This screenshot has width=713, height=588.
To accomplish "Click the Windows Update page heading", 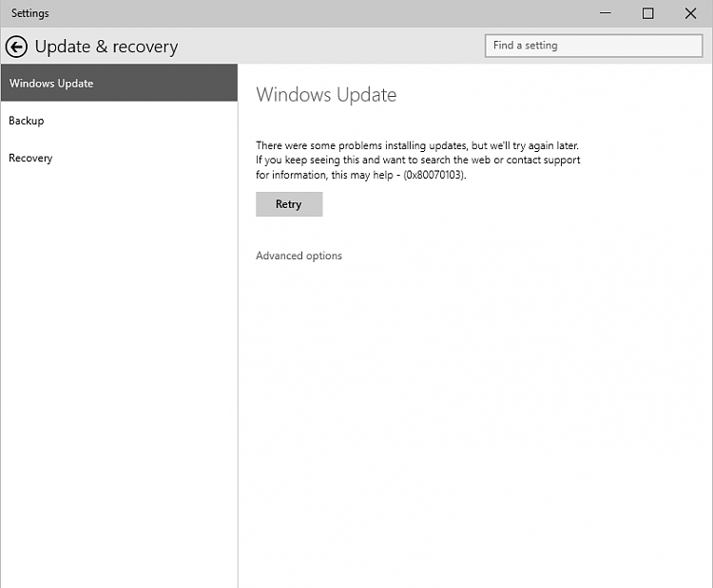I will [x=326, y=94].
